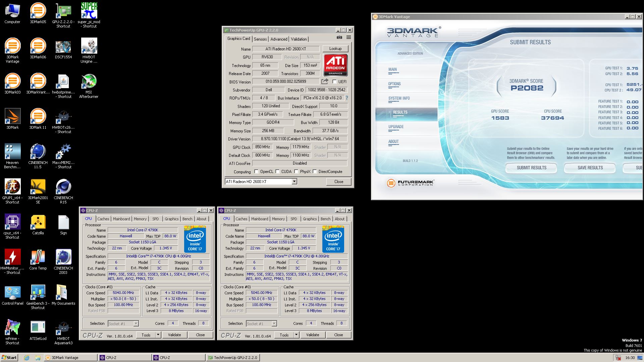Open Validation tab in GPU-Z

tap(299, 39)
